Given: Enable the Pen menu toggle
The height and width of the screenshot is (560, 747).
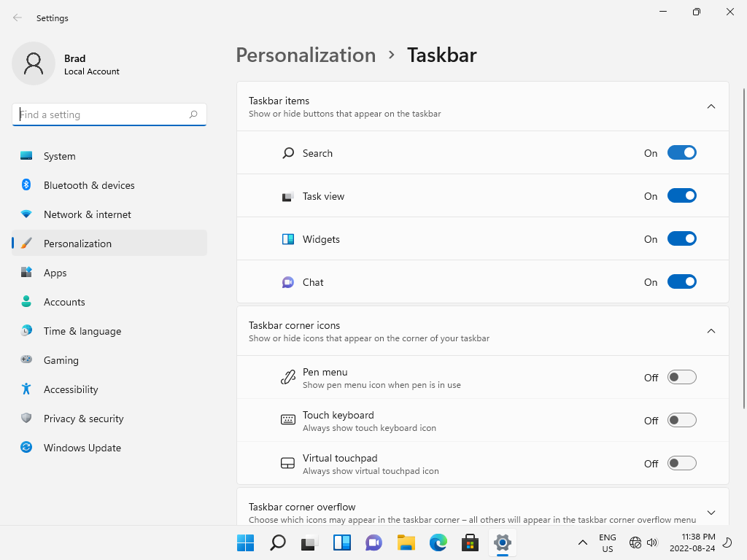Looking at the screenshot, I should (681, 377).
